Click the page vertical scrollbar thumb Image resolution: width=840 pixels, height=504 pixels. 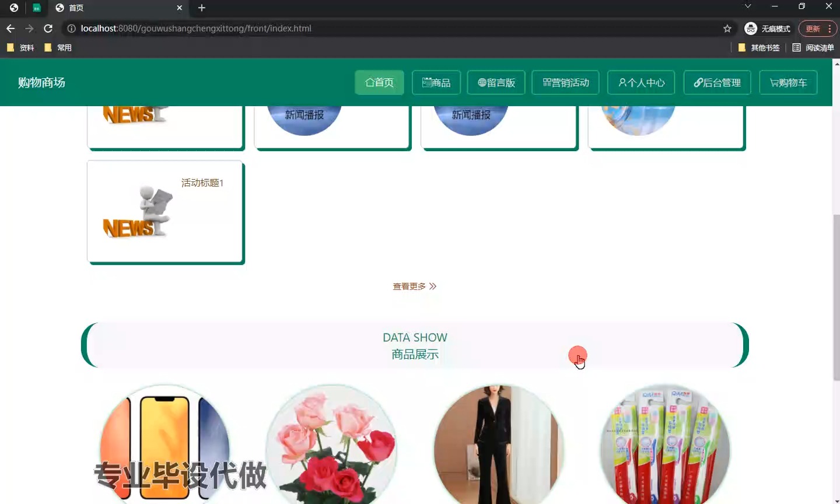tap(836, 297)
